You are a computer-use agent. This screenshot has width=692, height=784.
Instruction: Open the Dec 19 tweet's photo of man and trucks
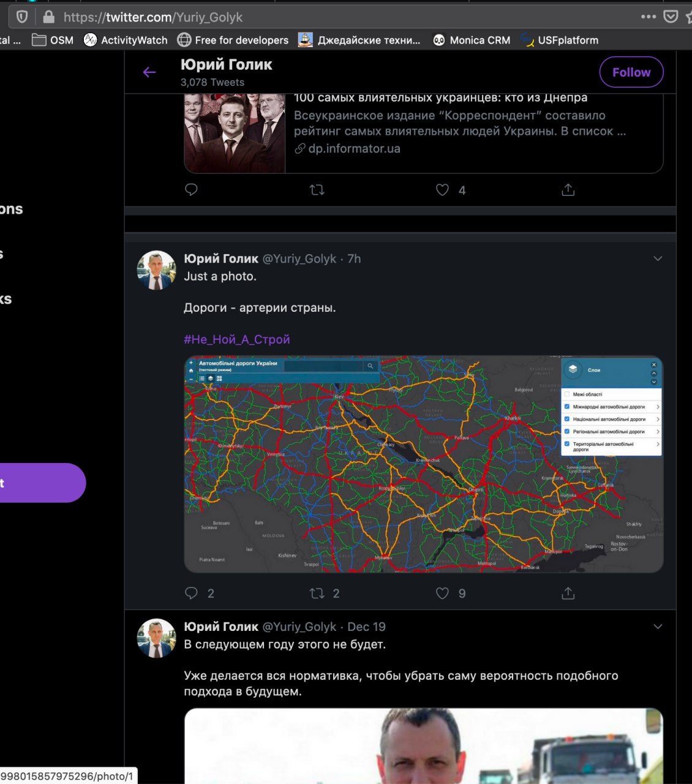click(x=424, y=746)
